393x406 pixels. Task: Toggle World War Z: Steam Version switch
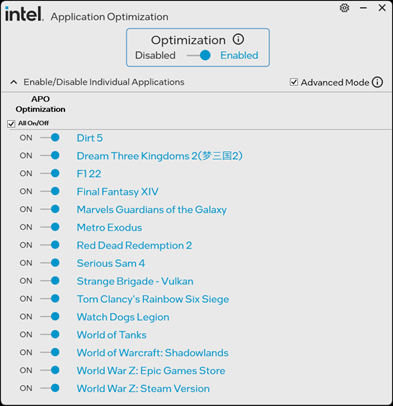pyautogui.click(x=50, y=388)
